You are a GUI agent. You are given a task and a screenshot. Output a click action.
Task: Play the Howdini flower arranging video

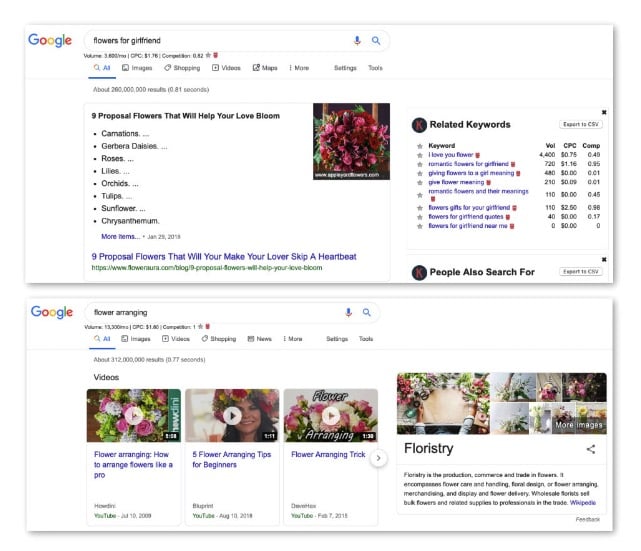coord(134,415)
